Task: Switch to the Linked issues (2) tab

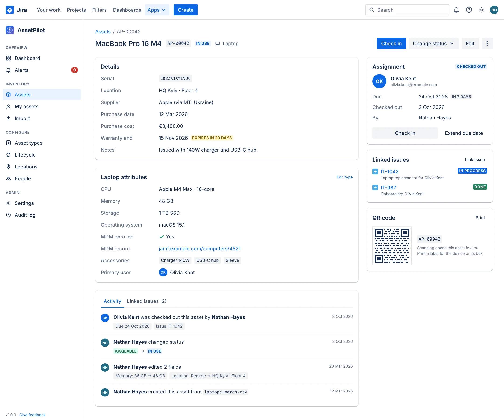Action: 147,301
